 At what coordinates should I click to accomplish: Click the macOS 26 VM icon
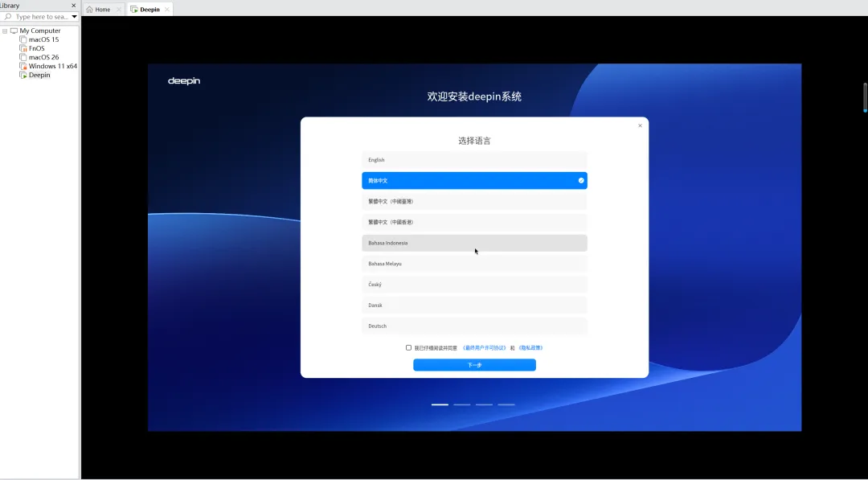[23, 57]
